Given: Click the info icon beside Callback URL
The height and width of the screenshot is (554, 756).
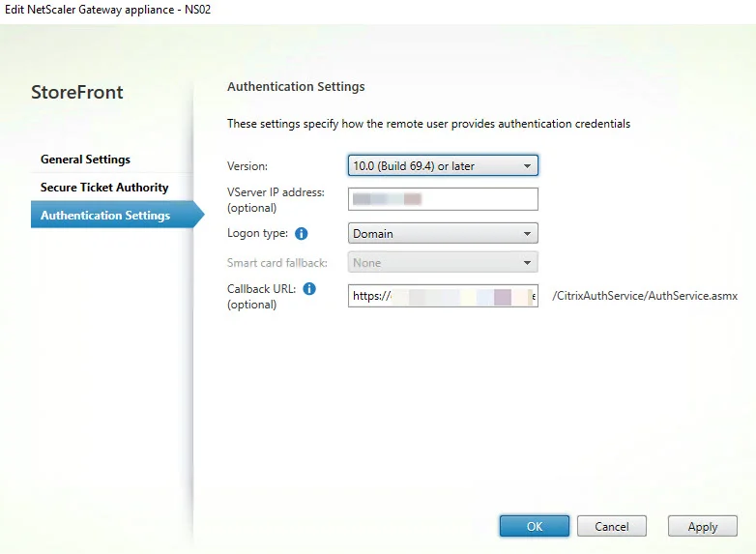Looking at the screenshot, I should [x=309, y=289].
